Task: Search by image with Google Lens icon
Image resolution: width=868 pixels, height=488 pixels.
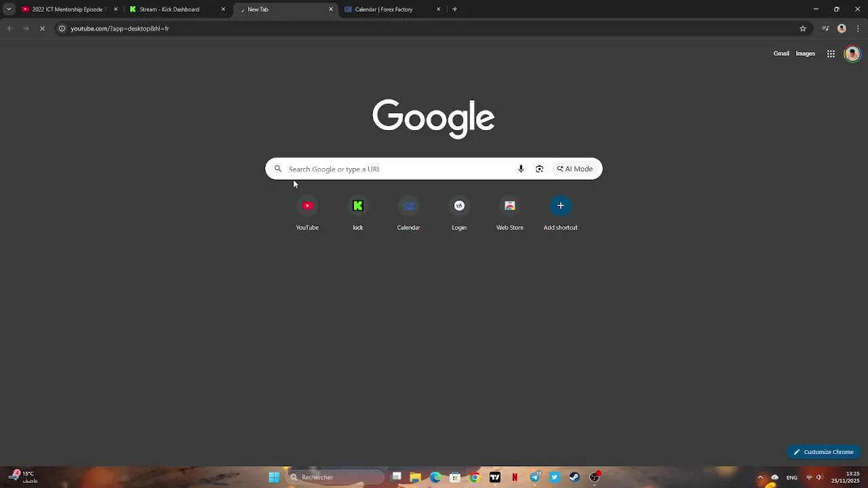Action: point(539,169)
